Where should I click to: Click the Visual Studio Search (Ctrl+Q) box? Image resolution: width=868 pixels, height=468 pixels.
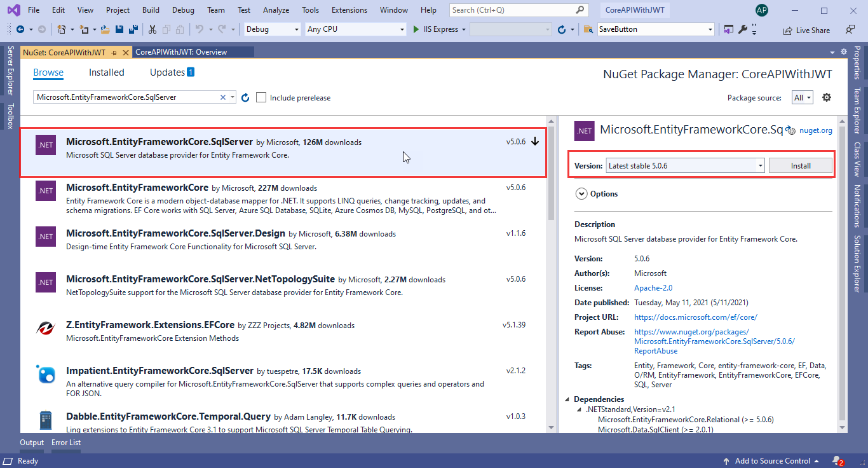pyautogui.click(x=519, y=10)
